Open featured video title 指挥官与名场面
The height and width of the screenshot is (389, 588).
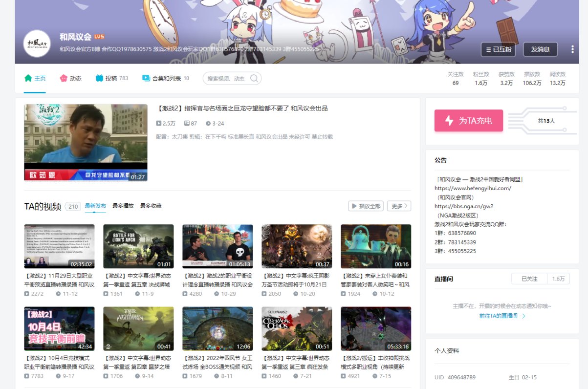click(242, 108)
